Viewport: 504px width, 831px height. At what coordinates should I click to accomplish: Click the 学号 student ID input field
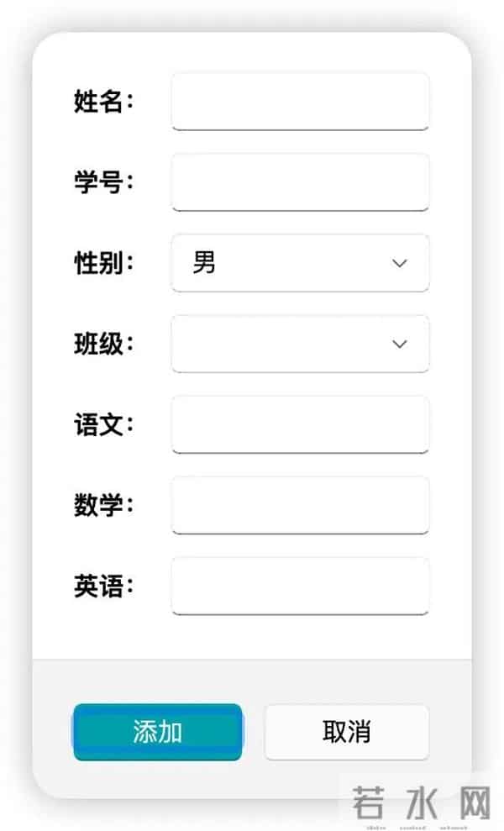coord(298,182)
